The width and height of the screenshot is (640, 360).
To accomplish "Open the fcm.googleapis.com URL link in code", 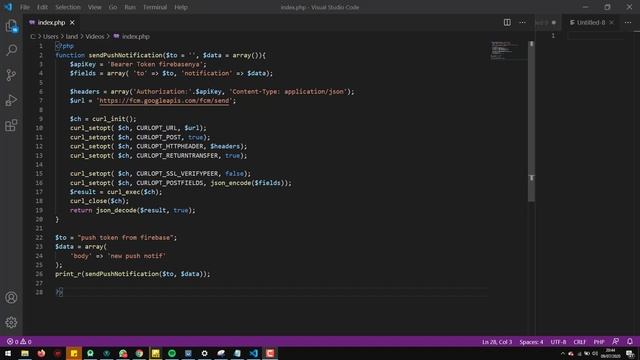I will [x=164, y=101].
